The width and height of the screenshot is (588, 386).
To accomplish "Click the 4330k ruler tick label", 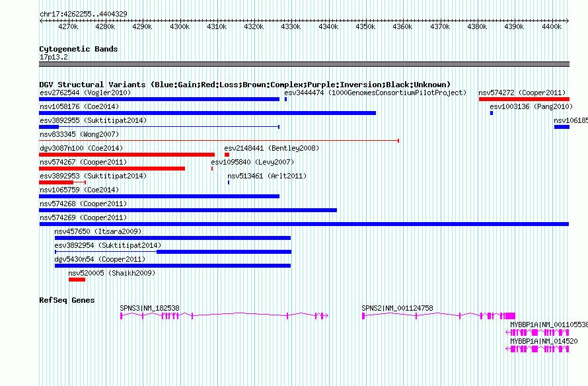I will coord(291,26).
